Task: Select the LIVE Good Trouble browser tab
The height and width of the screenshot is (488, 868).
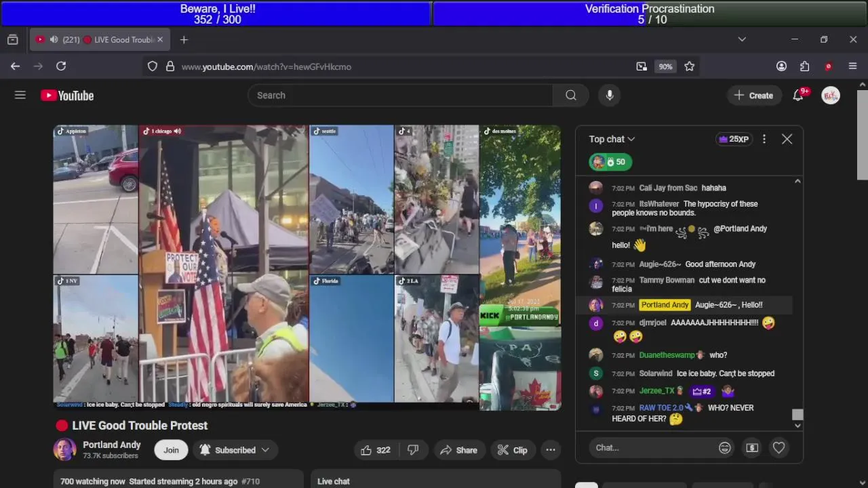Action: click(99, 40)
